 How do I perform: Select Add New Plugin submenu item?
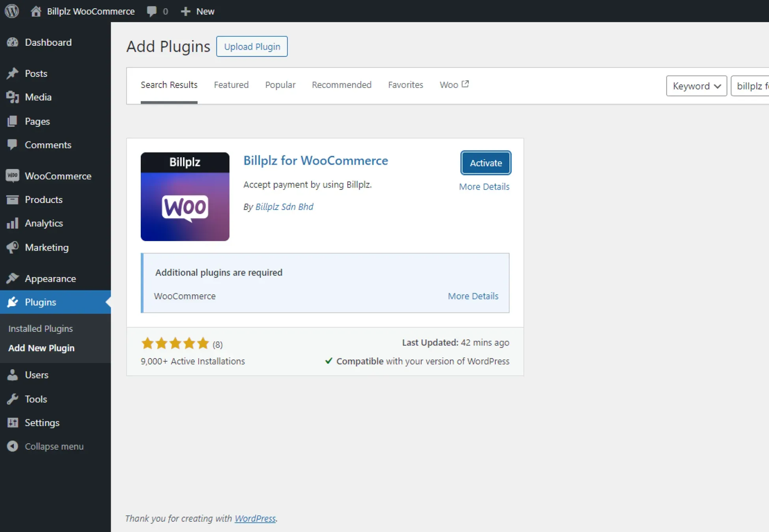[x=41, y=348]
